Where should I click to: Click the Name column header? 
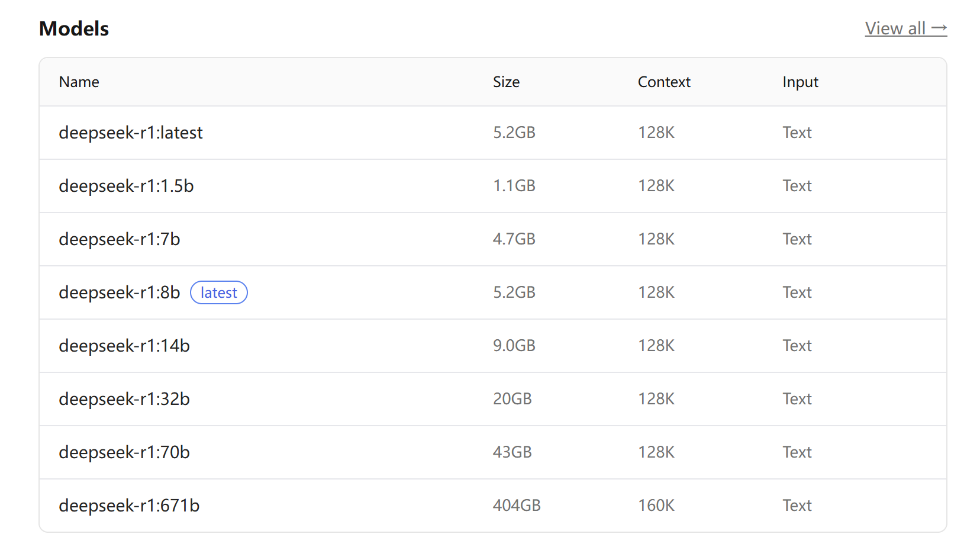79,82
